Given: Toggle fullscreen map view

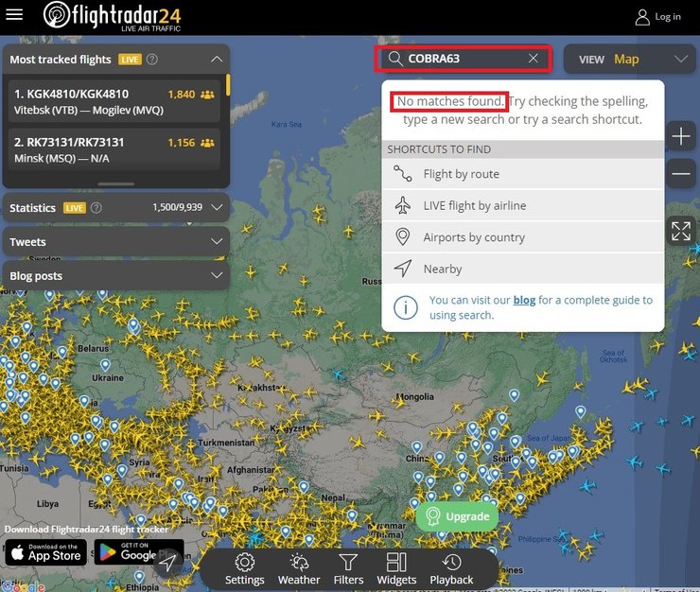Looking at the screenshot, I should pyautogui.click(x=681, y=231).
